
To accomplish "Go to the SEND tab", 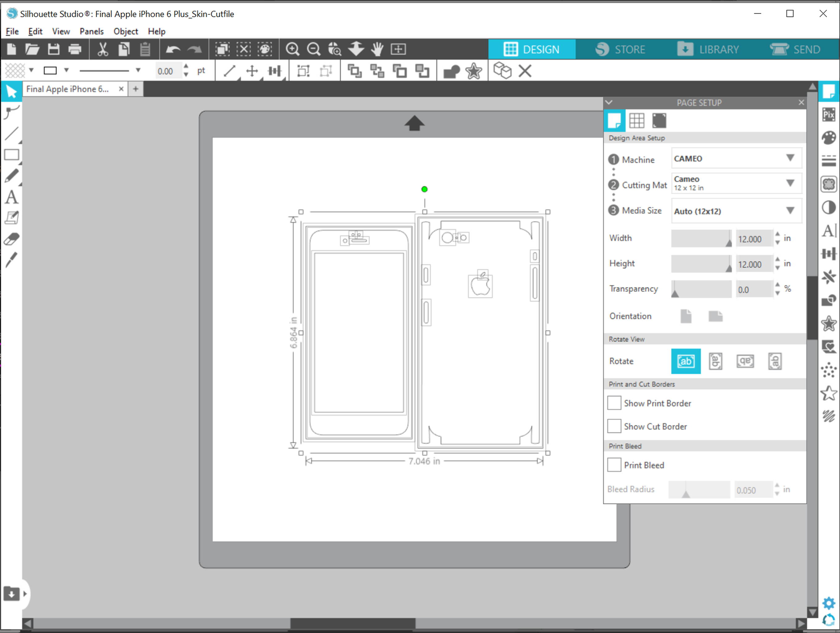I will pyautogui.click(x=795, y=49).
